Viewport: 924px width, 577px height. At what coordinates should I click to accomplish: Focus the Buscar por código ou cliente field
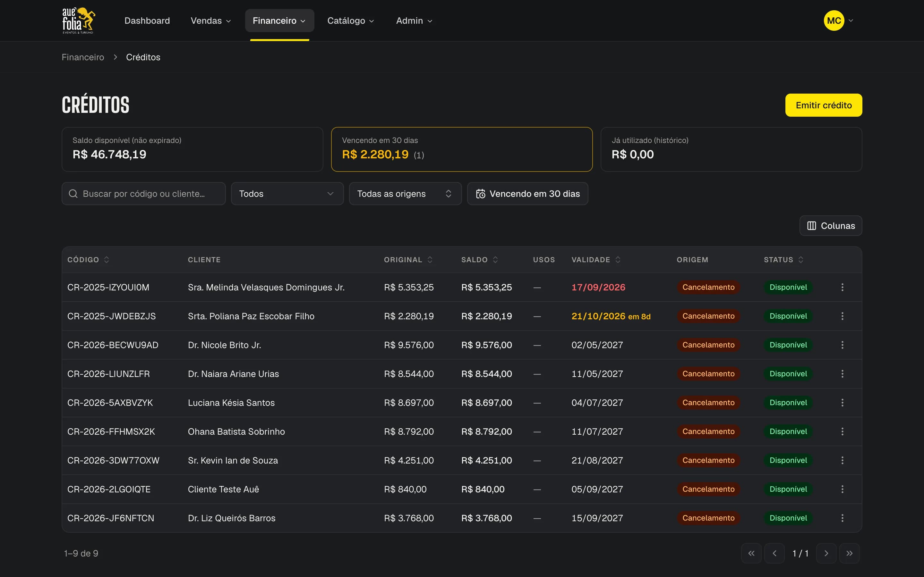[143, 194]
